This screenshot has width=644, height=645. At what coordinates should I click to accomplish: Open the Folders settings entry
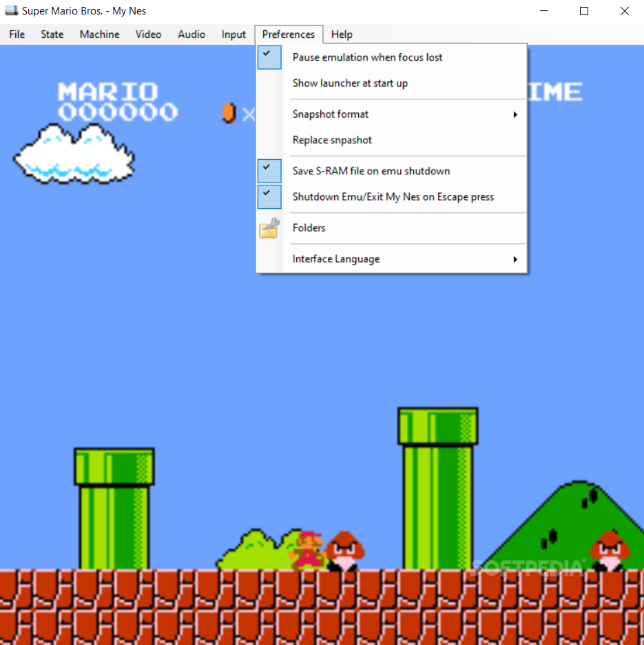[x=391, y=228]
